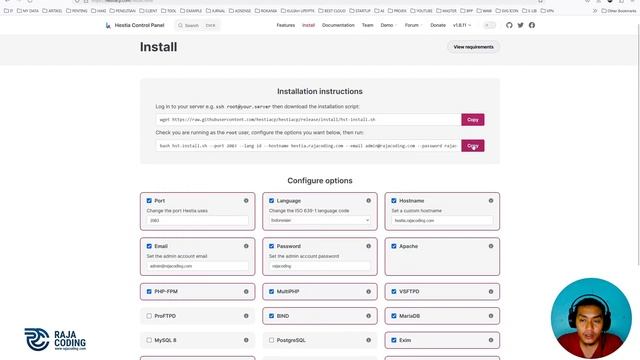Open the MY DATA bookmark folder
Viewport: 640px width, 360px height.
point(28,11)
